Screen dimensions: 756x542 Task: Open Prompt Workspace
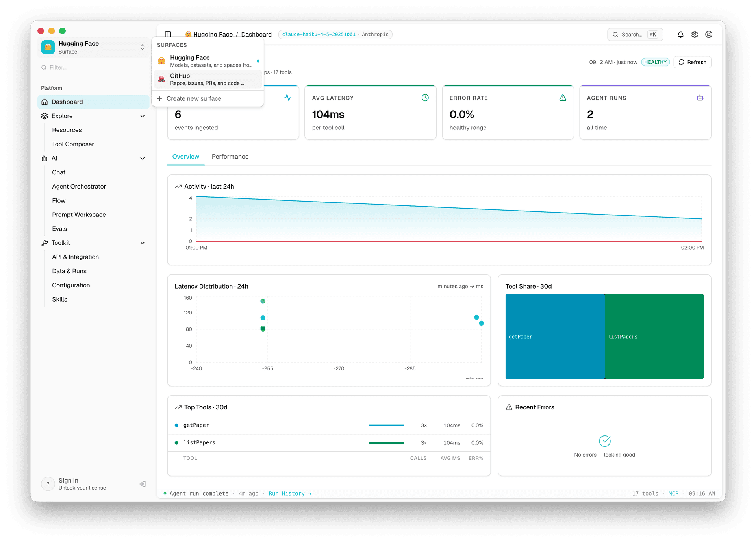coord(79,215)
